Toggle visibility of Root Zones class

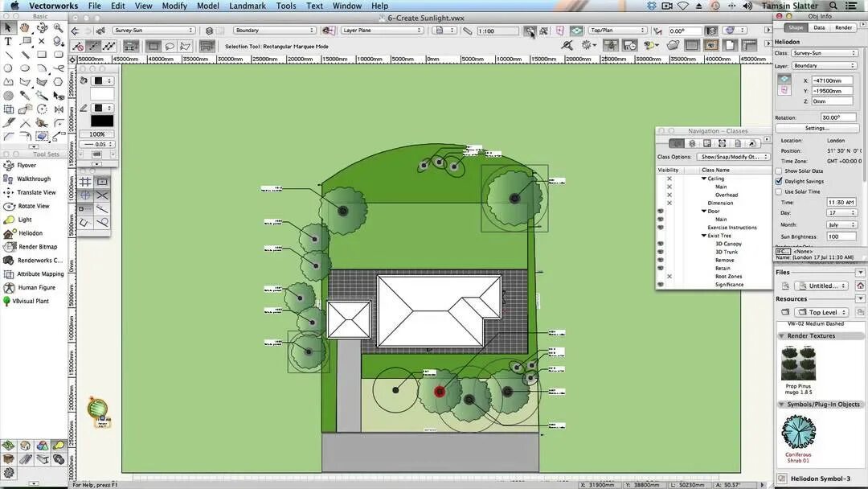669,277
